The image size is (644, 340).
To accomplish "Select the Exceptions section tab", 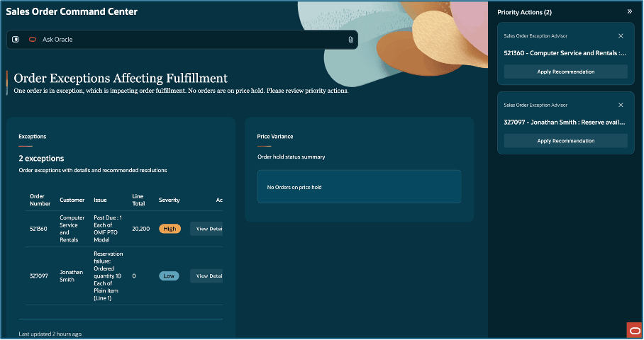I will (33, 137).
